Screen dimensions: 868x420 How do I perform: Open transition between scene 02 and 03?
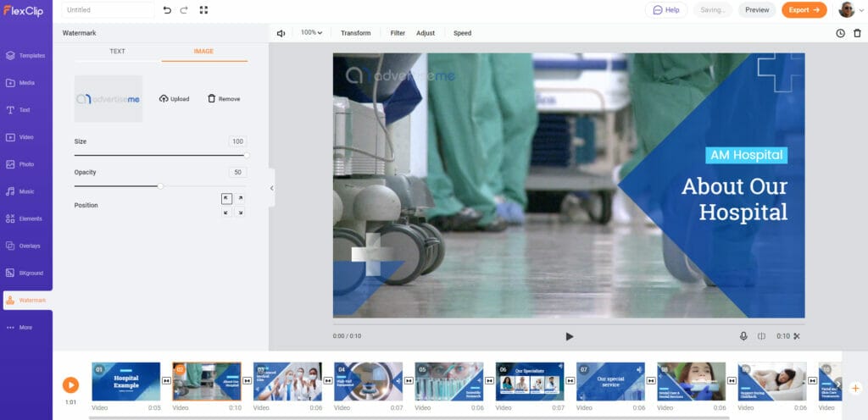(248, 381)
